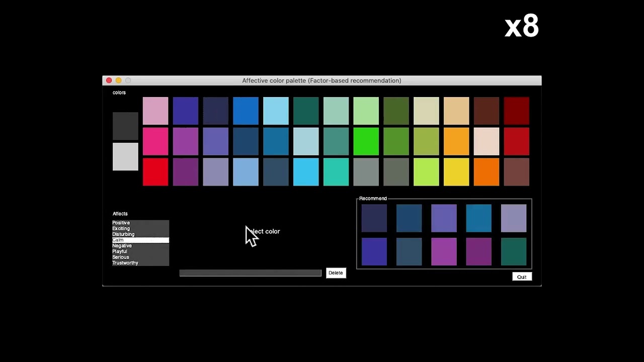
Task: Select the lavender gray swatch in Recommend panel
Action: tap(514, 218)
